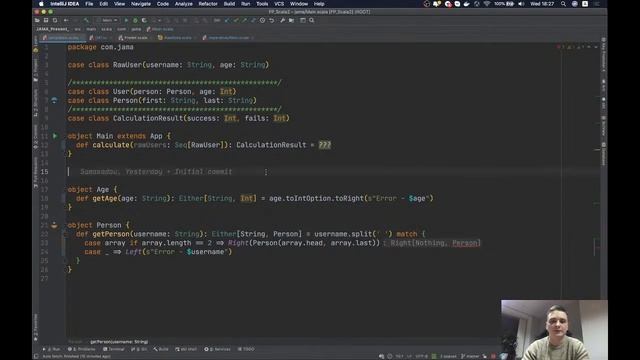Open the Tools menu
The height and width of the screenshot is (360, 640).
point(262,4)
